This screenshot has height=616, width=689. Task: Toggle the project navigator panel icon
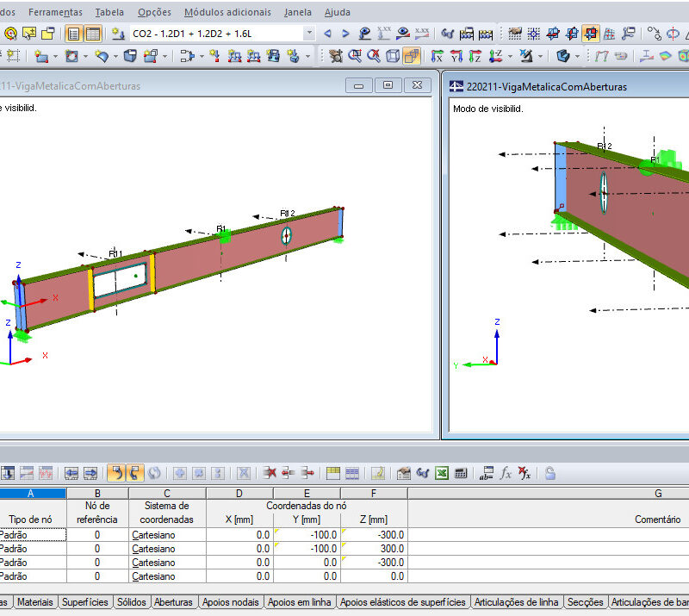pos(74,34)
